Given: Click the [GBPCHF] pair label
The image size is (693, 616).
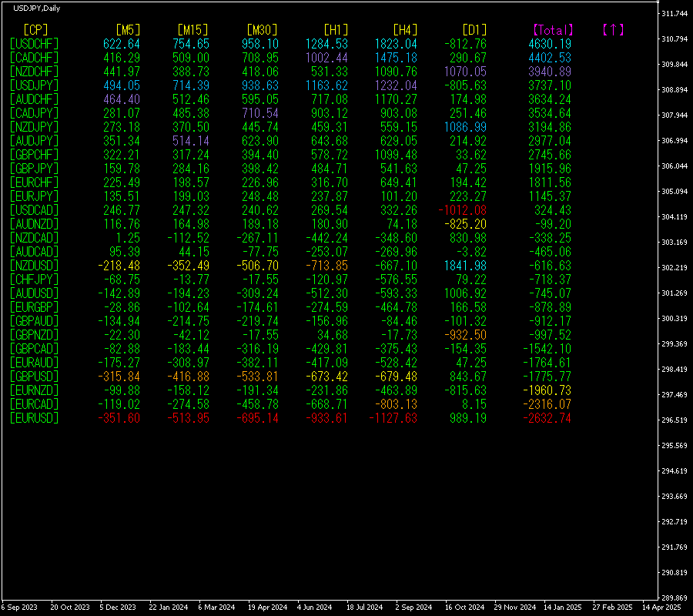Looking at the screenshot, I should coord(35,155).
